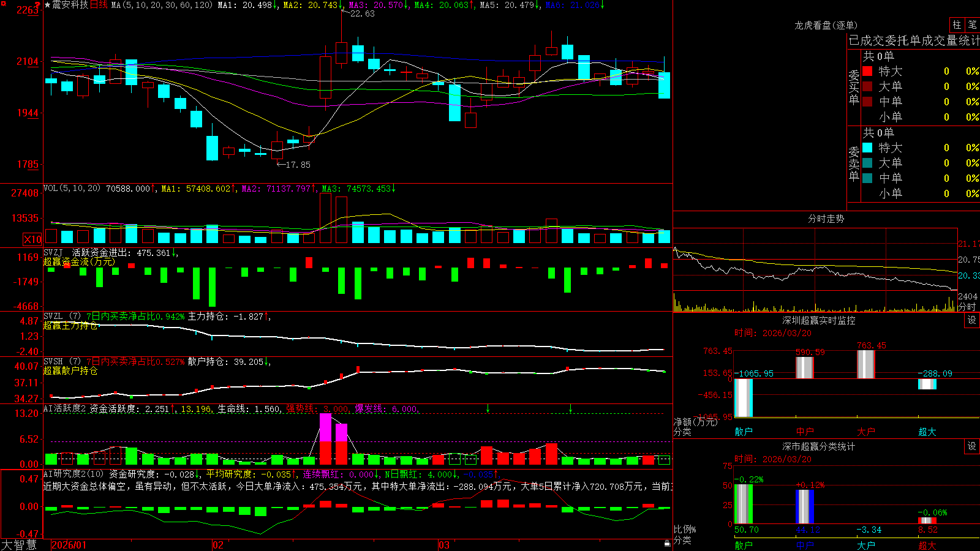980x551 pixels.
Task: Click the teal 中单 swatch under 委卖单
Action: point(867,178)
